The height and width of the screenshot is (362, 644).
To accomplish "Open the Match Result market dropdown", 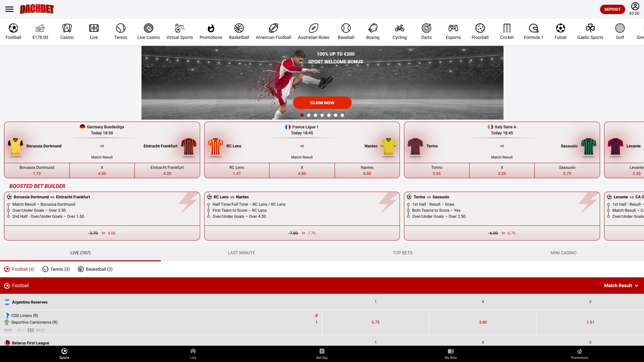I will 621,286.
